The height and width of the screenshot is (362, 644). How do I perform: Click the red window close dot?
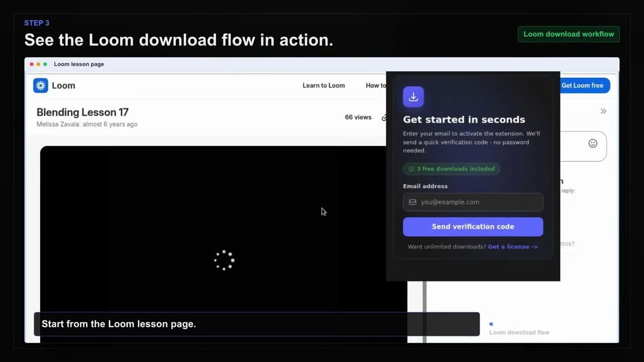[32, 64]
